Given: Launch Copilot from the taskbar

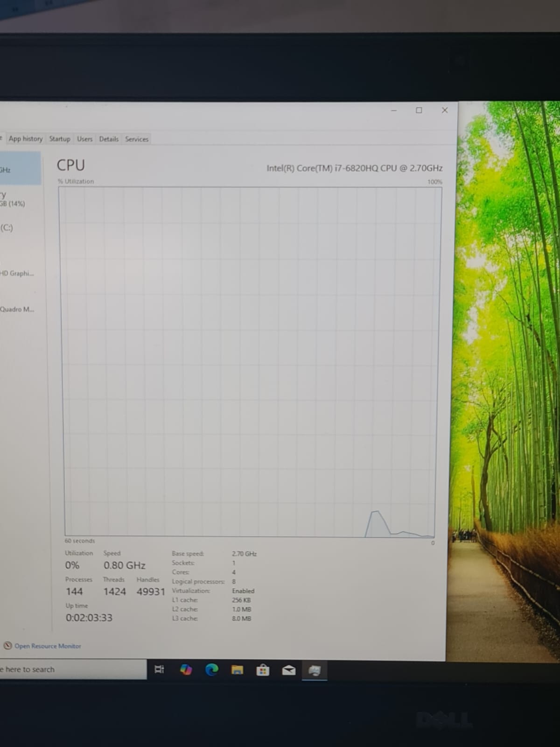Looking at the screenshot, I should point(186,669).
